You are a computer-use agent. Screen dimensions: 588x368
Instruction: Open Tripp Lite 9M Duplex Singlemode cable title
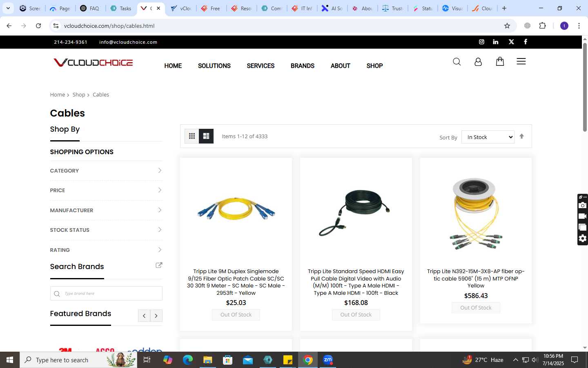click(236, 282)
